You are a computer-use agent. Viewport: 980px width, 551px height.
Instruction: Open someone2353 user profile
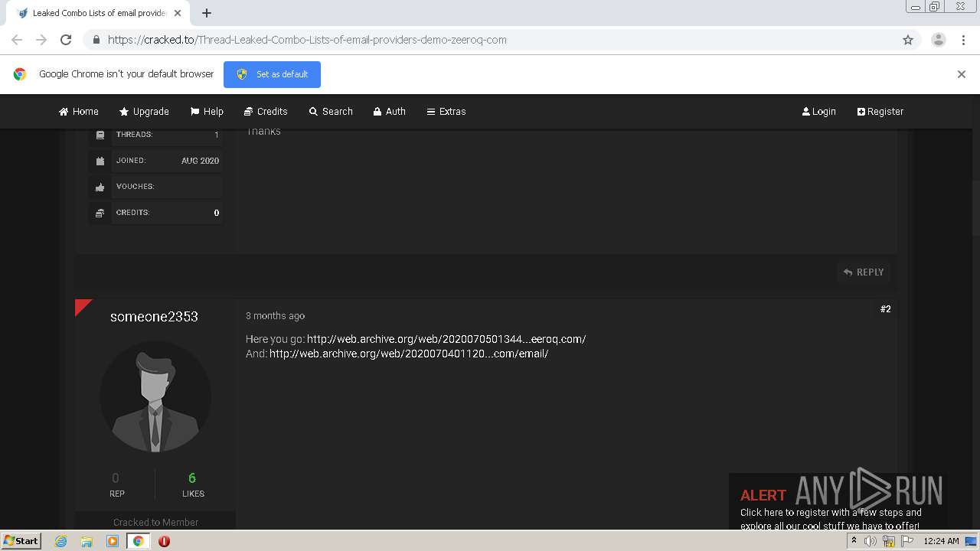pos(154,317)
